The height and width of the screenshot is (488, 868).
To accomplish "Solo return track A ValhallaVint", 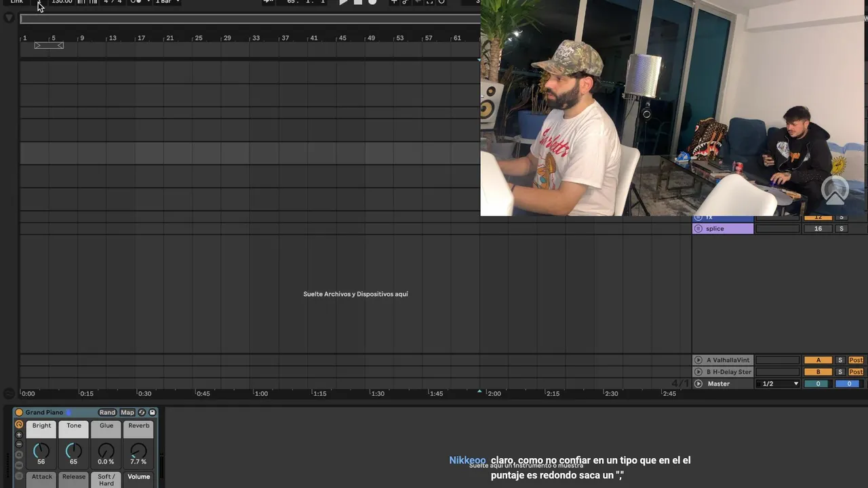I will (x=840, y=360).
